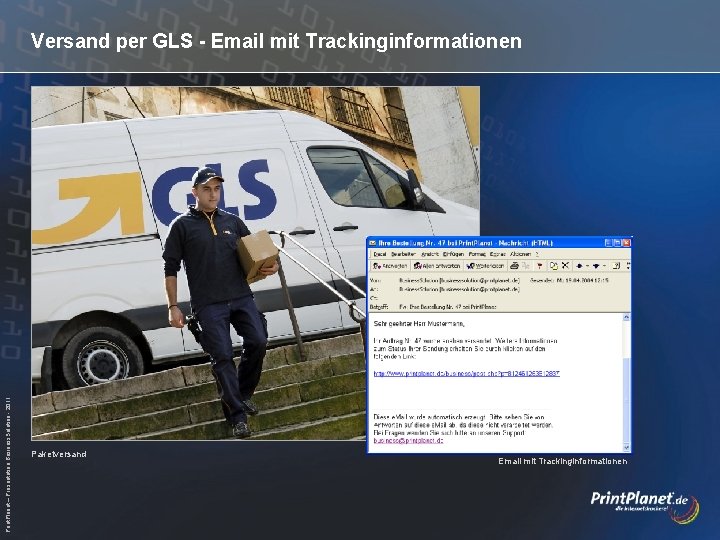
Task: Maximize the email message window
Action: point(617,243)
